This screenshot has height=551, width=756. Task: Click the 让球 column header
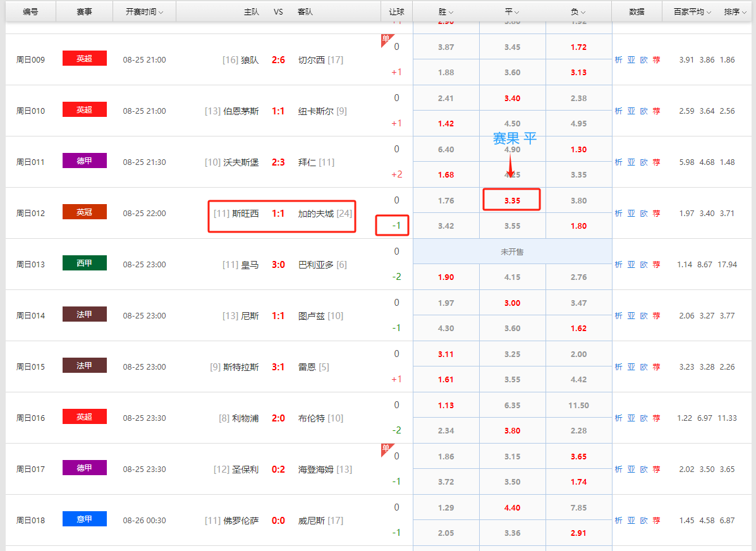pos(396,11)
